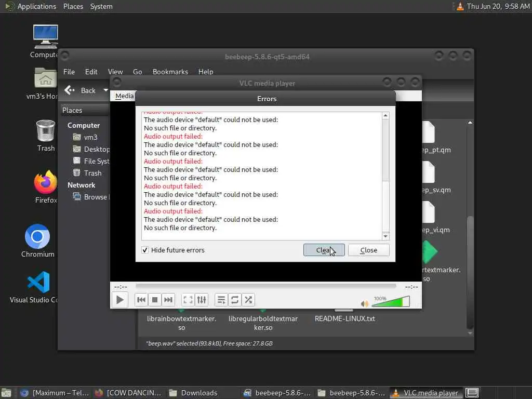Click the VLC seek bar

[265, 286]
